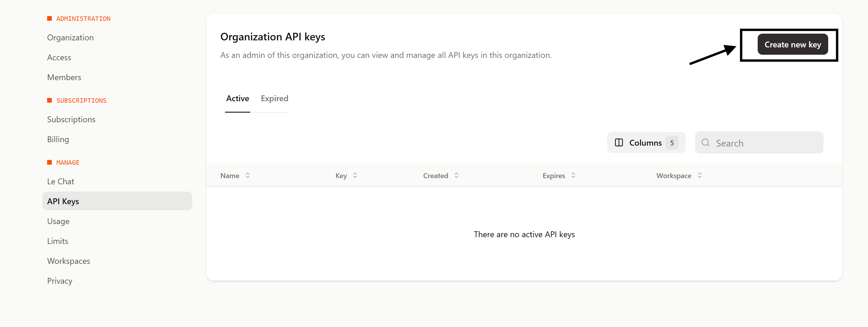This screenshot has width=868, height=327.
Task: Open Subscriptions in the sidebar
Action: (x=71, y=120)
